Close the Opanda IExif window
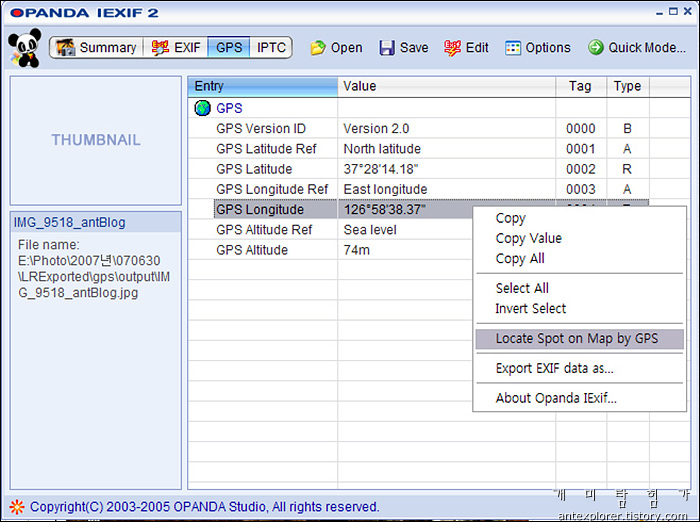Screen dimensions: 700x522 click(688, 12)
